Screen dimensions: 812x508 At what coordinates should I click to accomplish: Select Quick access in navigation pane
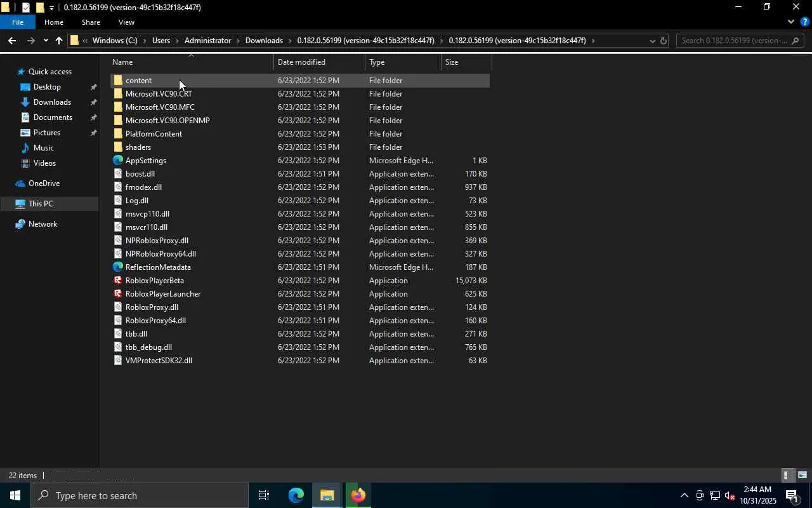(49, 72)
